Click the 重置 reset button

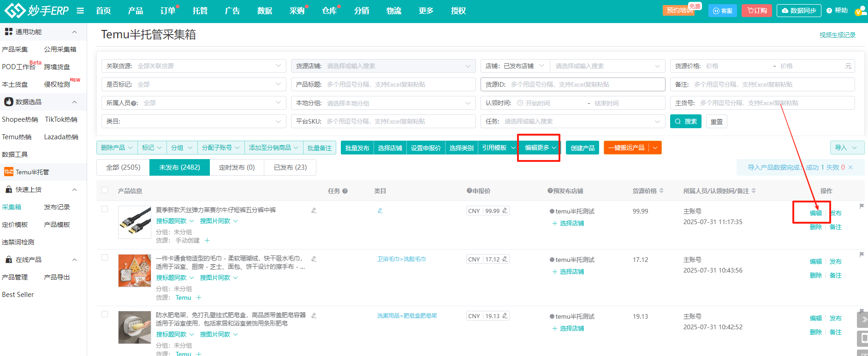pyautogui.click(x=717, y=121)
